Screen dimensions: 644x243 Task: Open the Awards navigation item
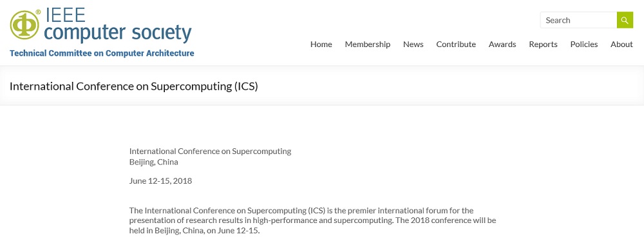pos(502,44)
